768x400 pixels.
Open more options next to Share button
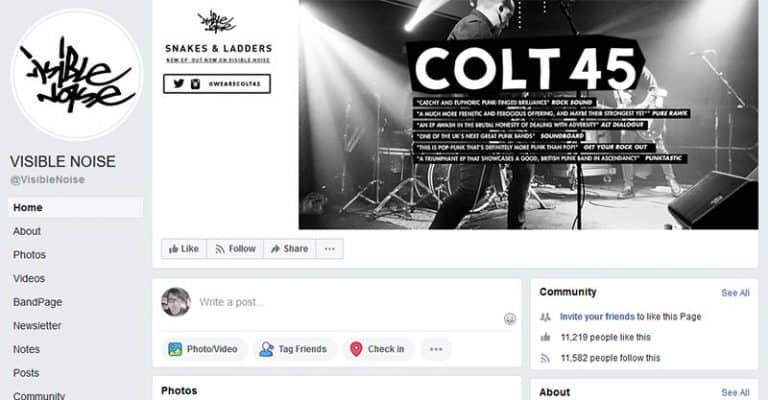point(330,249)
